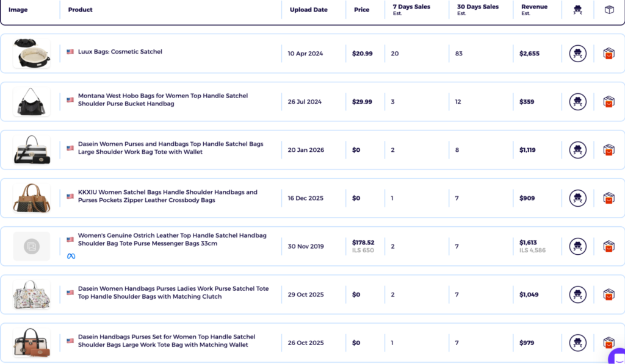Click the striped Dasein handbag thumbnail image
This screenshot has height=364, width=625.
[32, 150]
